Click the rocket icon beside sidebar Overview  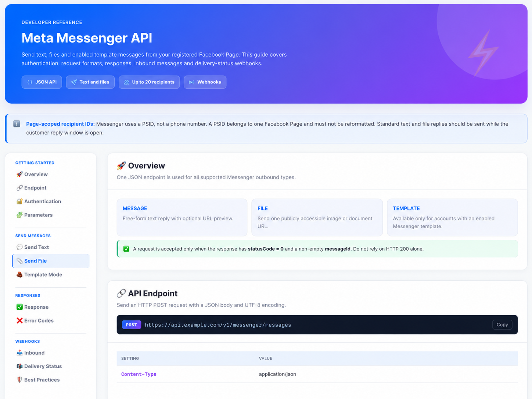pos(19,175)
